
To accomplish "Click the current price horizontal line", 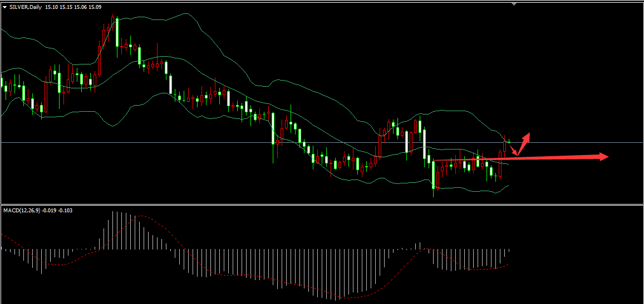I will (x=278, y=143).
